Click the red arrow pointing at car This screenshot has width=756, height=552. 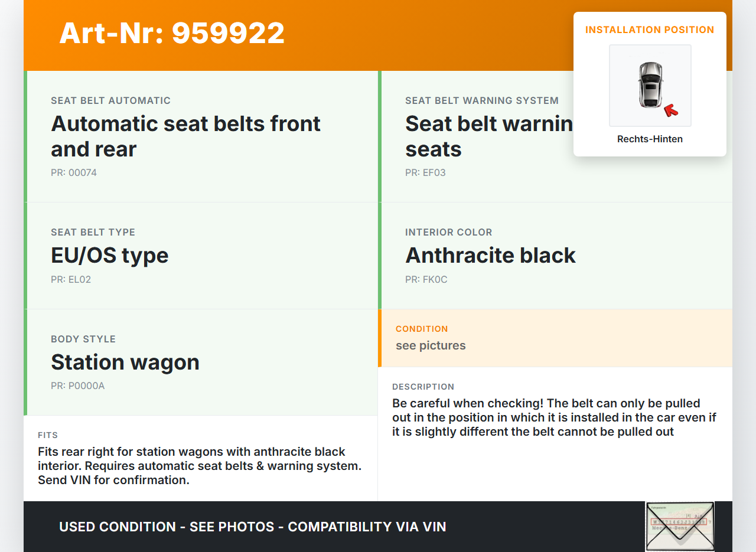pyautogui.click(x=670, y=110)
